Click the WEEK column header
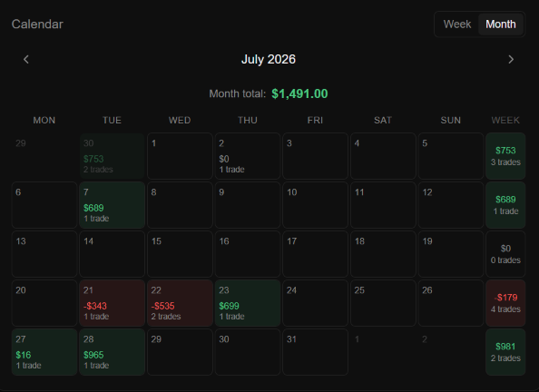This screenshot has height=392, width=539. [505, 120]
